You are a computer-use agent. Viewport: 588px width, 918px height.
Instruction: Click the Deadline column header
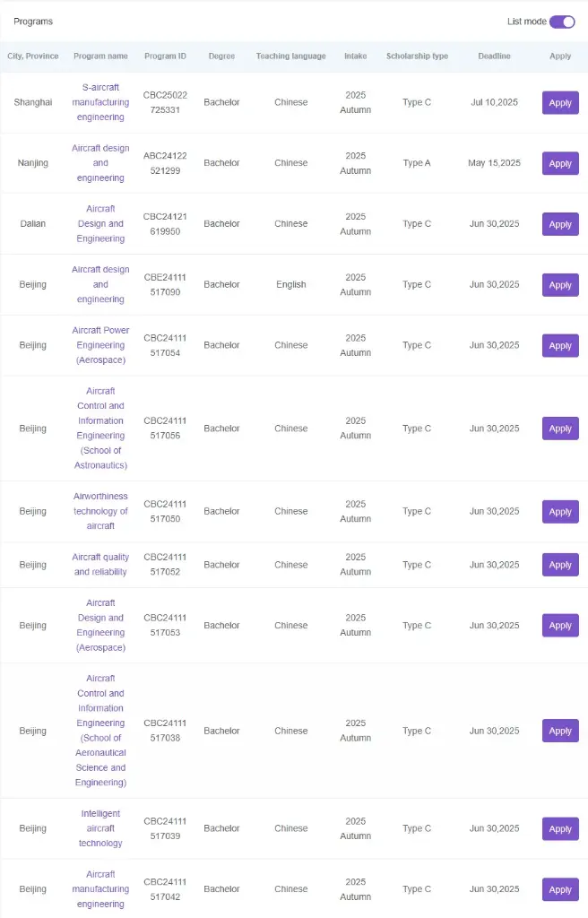point(494,56)
